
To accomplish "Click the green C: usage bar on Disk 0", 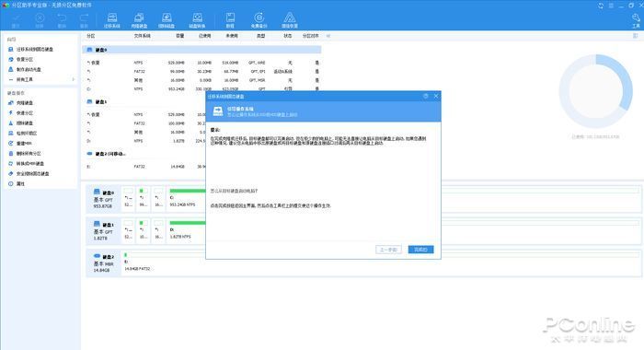I will point(188,191).
